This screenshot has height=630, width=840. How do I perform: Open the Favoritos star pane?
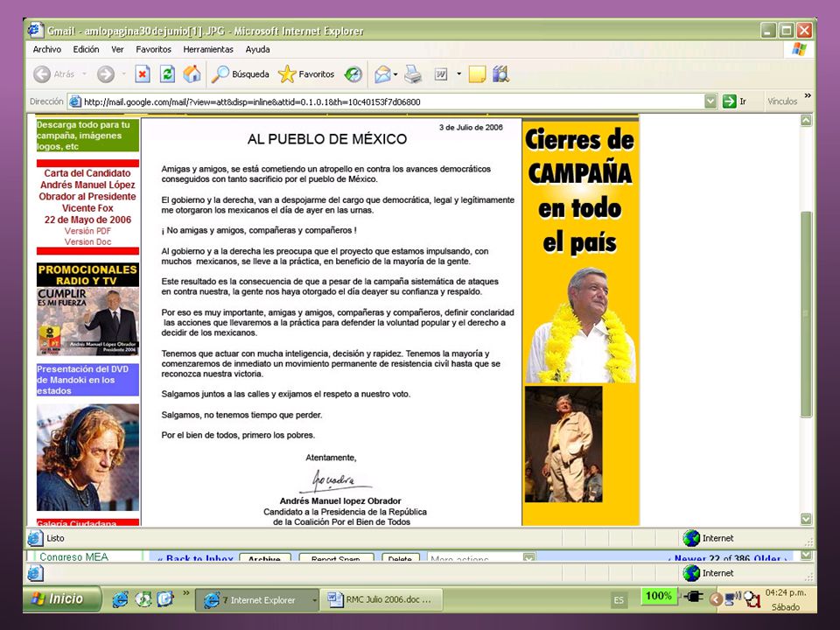pos(306,73)
